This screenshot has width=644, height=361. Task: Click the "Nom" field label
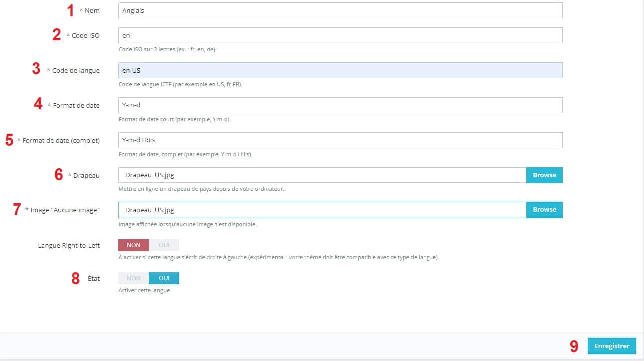pos(92,11)
